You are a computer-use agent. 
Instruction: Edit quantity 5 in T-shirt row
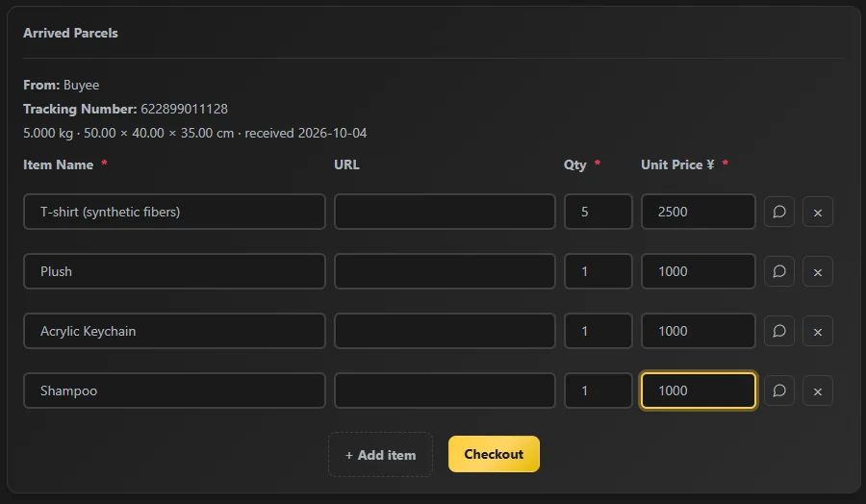pyautogui.click(x=599, y=212)
